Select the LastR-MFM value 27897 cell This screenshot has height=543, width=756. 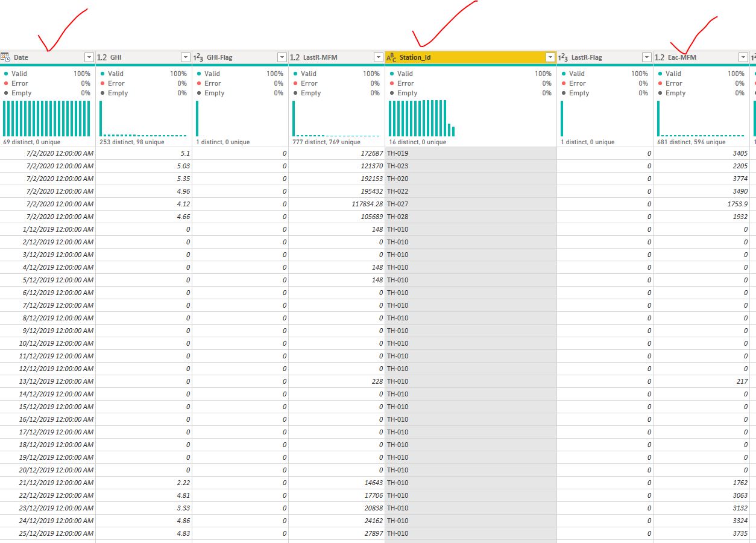point(337,533)
